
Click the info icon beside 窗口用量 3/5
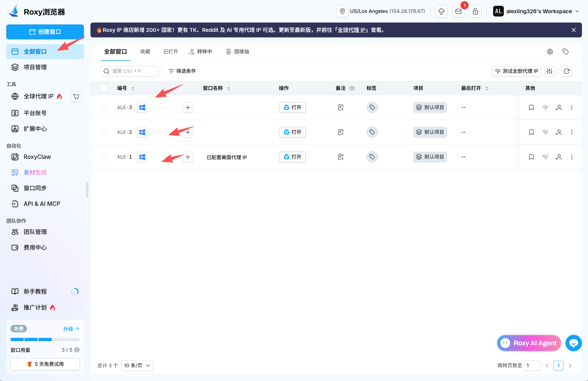tap(77, 350)
